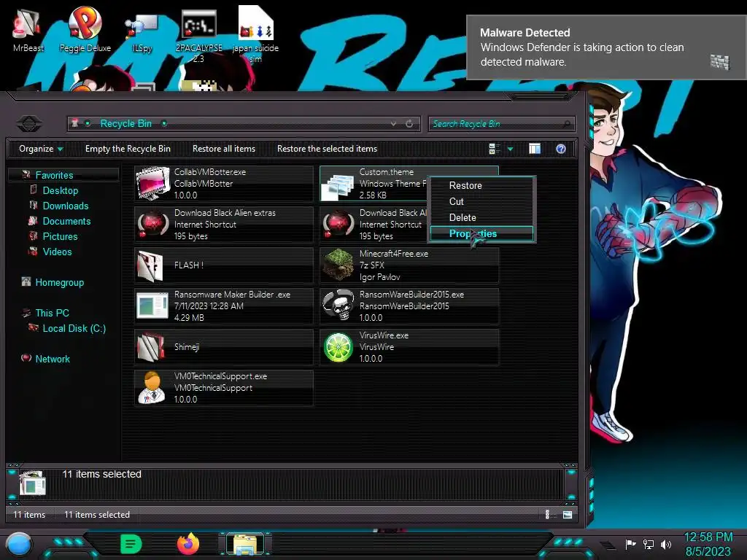This screenshot has width=747, height=560.
Task: Click the Malware Detected notification
Action: pyautogui.click(x=606, y=47)
